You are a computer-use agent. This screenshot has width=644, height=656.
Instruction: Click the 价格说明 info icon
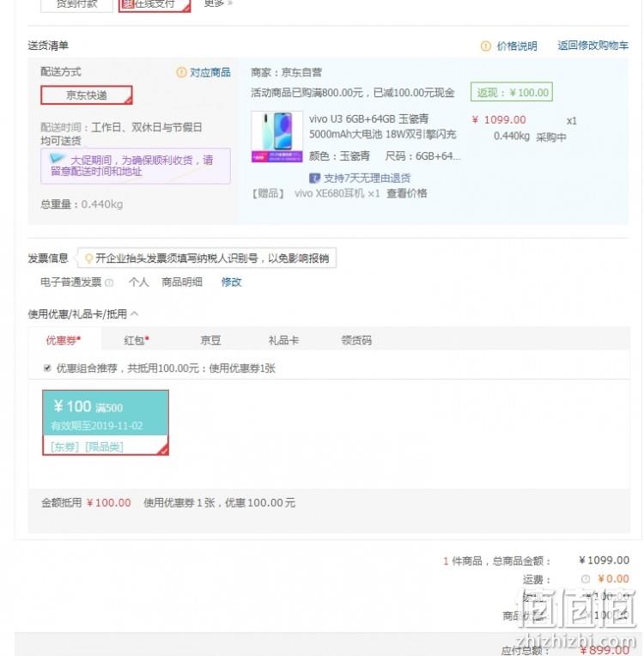pos(485,46)
